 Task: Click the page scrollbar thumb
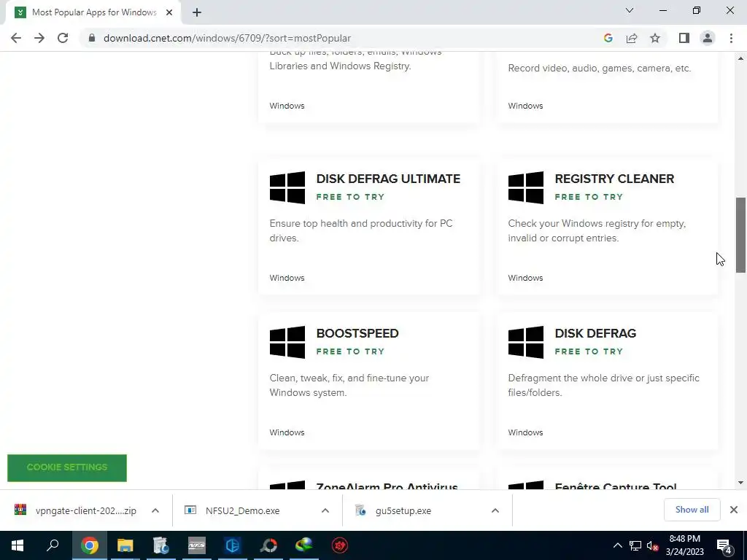pos(740,235)
